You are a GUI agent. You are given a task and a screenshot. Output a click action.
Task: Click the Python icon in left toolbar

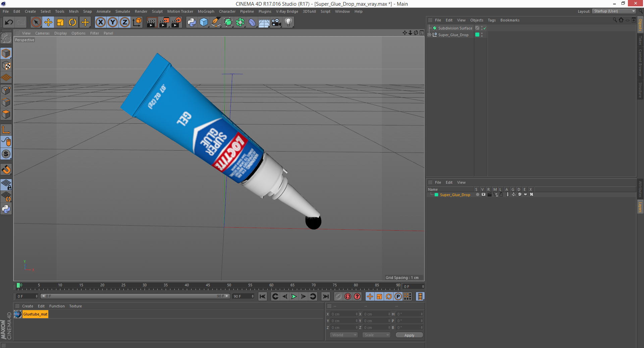coord(6,209)
